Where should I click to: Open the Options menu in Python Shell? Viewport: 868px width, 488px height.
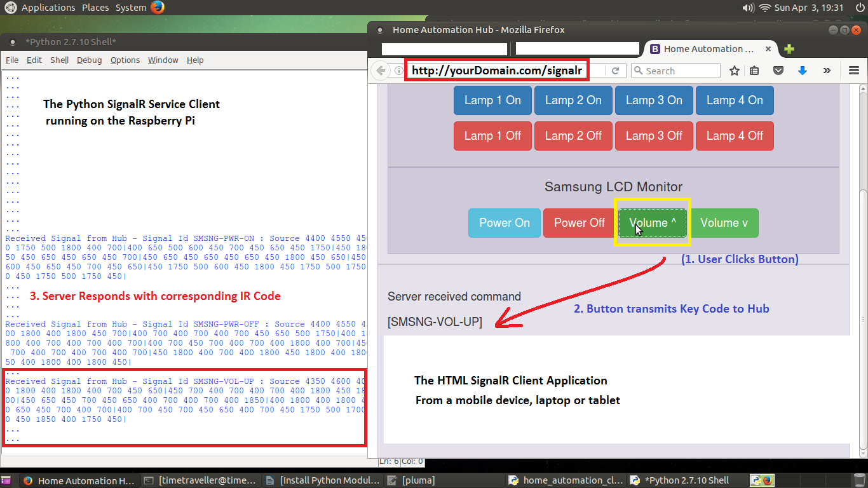125,60
